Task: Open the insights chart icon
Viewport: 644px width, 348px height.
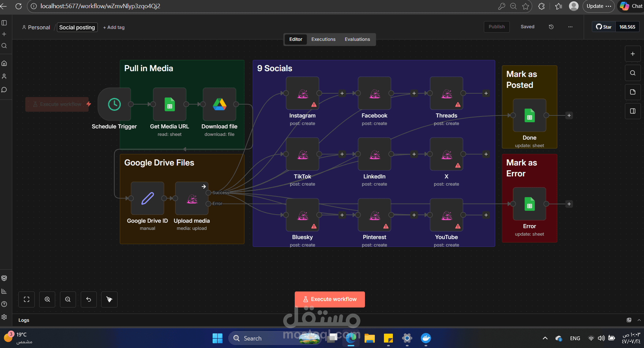Action: pyautogui.click(x=4, y=291)
